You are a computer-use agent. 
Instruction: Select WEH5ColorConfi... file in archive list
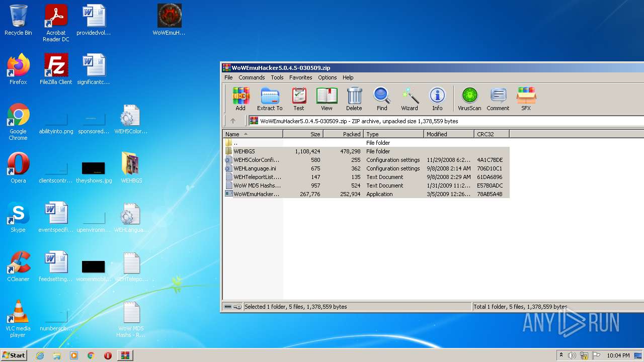coord(366,160)
